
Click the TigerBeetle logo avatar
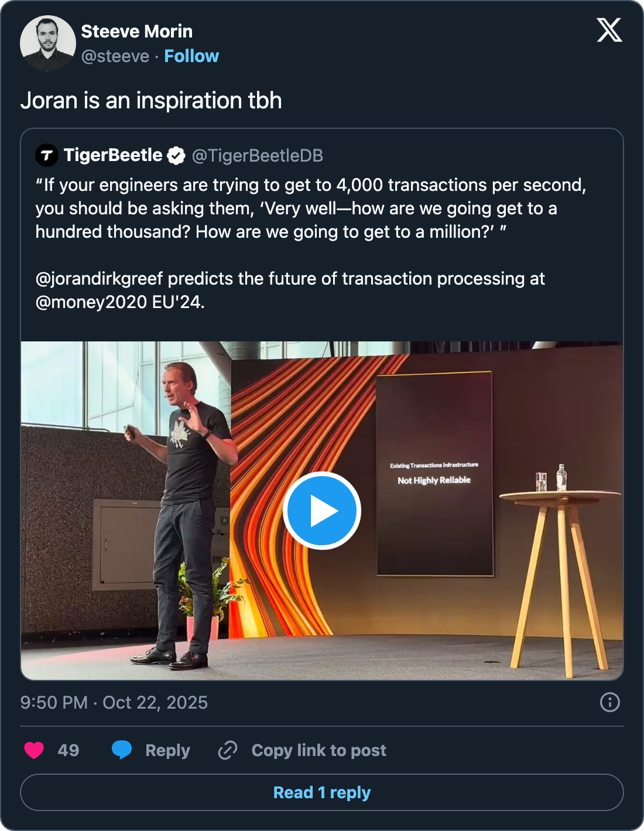click(x=47, y=155)
